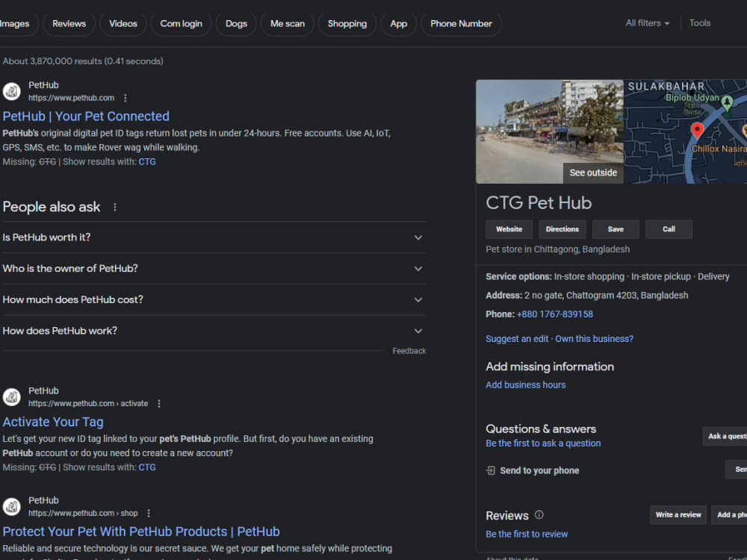The height and width of the screenshot is (560, 747).
Task: Click the Write a review button
Action: [x=678, y=514]
